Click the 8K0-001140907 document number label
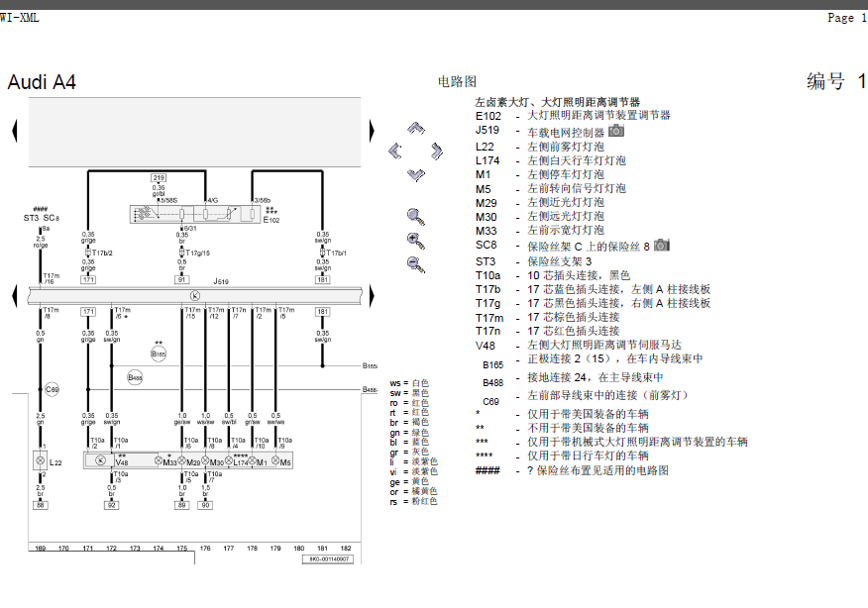868x608 pixels. (x=328, y=559)
